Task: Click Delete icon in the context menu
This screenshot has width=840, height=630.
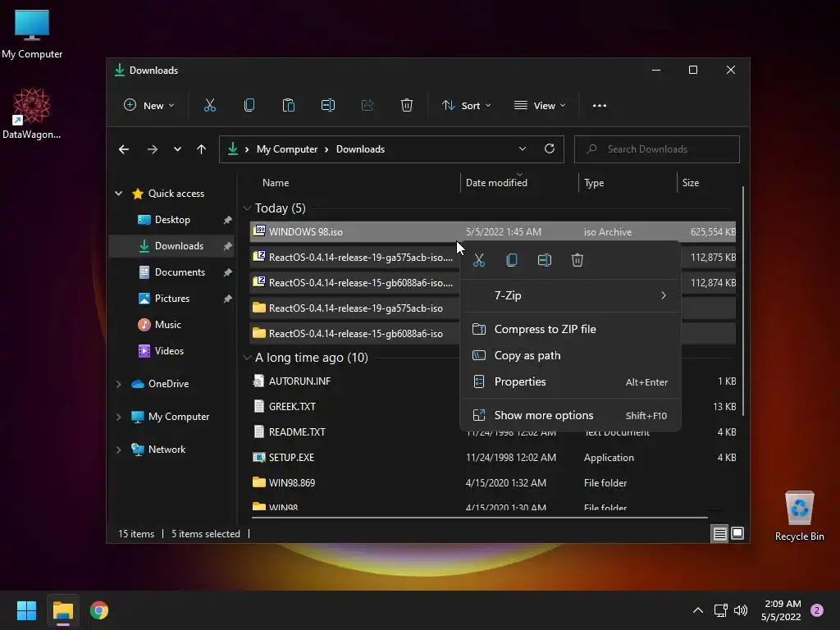Action: 577,260
